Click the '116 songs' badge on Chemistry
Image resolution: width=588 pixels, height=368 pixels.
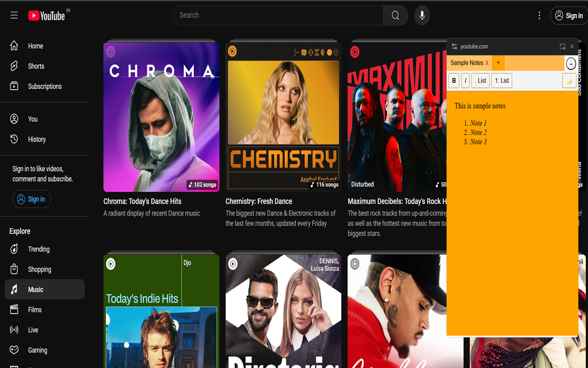(324, 185)
